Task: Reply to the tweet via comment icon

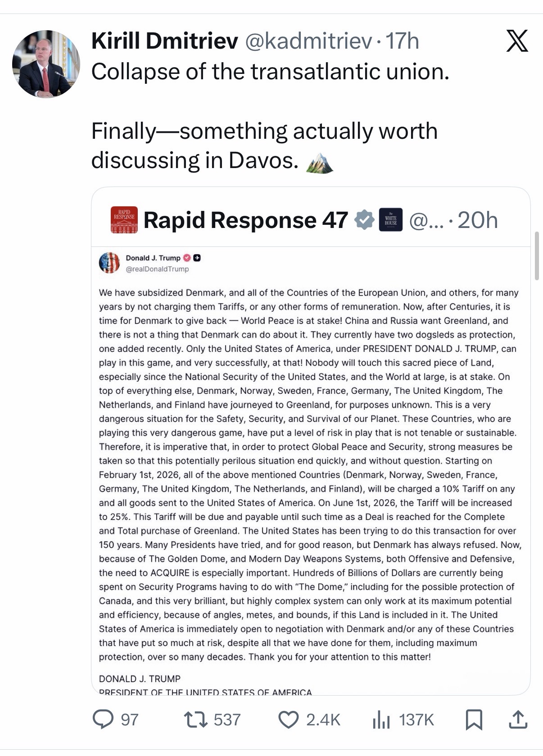Action: 103,720
